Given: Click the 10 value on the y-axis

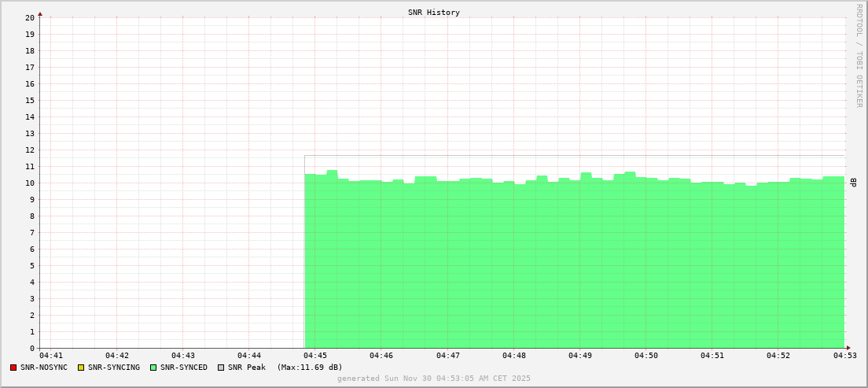Looking at the screenshot, I should pos(30,183).
